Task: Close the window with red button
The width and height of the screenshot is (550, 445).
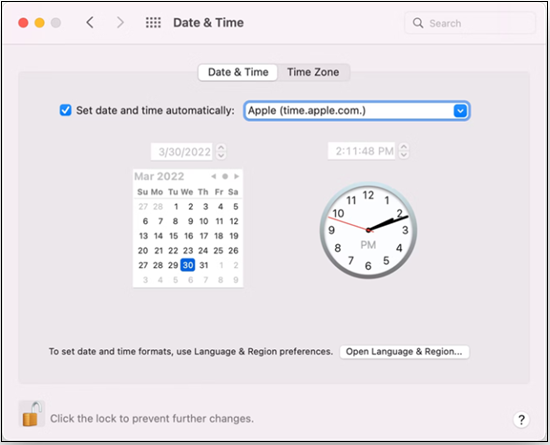Action: (24, 23)
